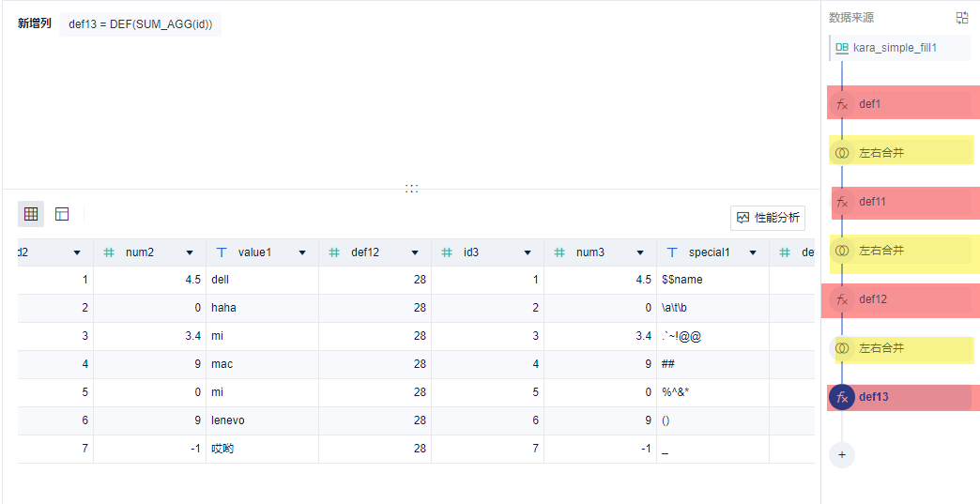Open the num2 column dropdown

pyautogui.click(x=190, y=252)
